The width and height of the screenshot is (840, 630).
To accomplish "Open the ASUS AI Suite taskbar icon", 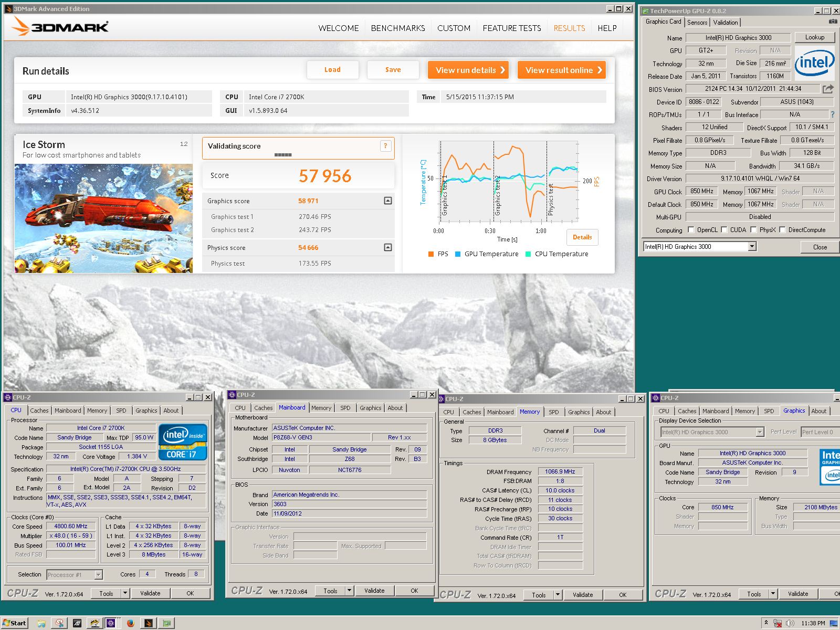I will pos(77,623).
